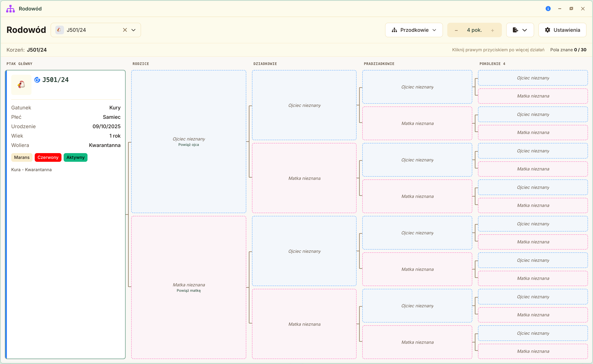Click the birth date 09/10/2025
This screenshot has width=593, height=364.
tap(106, 126)
